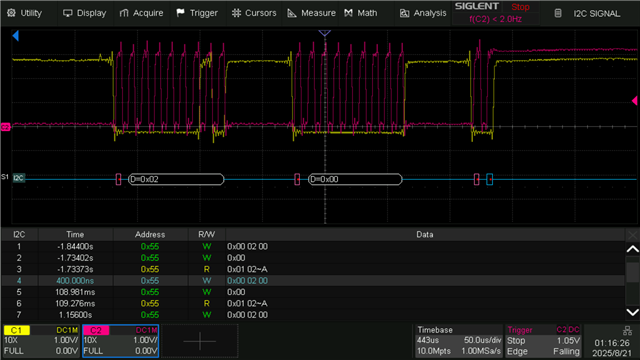The image size is (640, 360).
Task: Click the Trigger flag icon
Action: tap(180, 13)
